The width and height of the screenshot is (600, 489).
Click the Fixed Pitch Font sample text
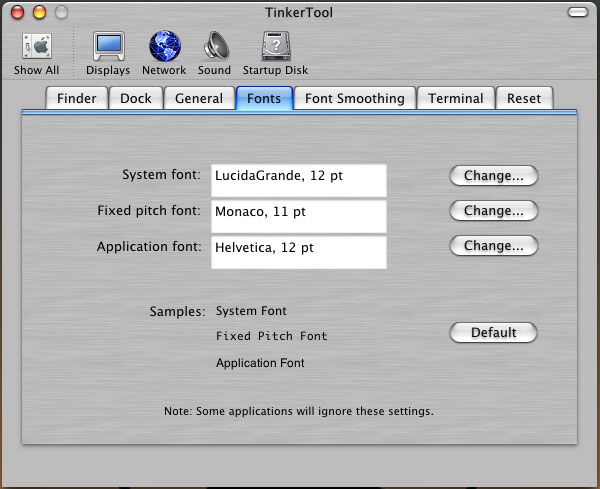point(272,336)
